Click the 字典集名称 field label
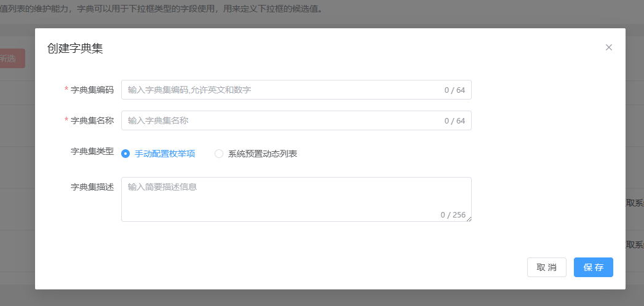Image resolution: width=644 pixels, height=306 pixels. (x=92, y=120)
